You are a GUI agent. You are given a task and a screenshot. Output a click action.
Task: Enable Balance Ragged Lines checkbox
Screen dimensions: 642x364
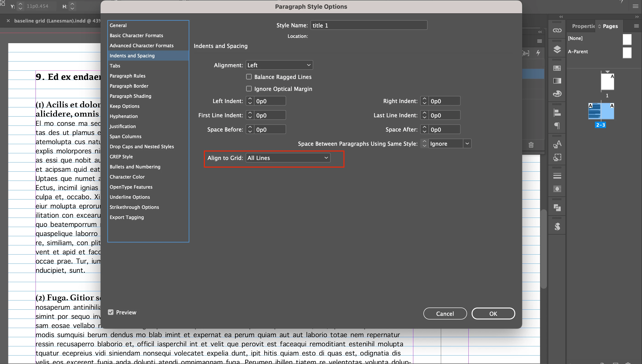tap(249, 77)
